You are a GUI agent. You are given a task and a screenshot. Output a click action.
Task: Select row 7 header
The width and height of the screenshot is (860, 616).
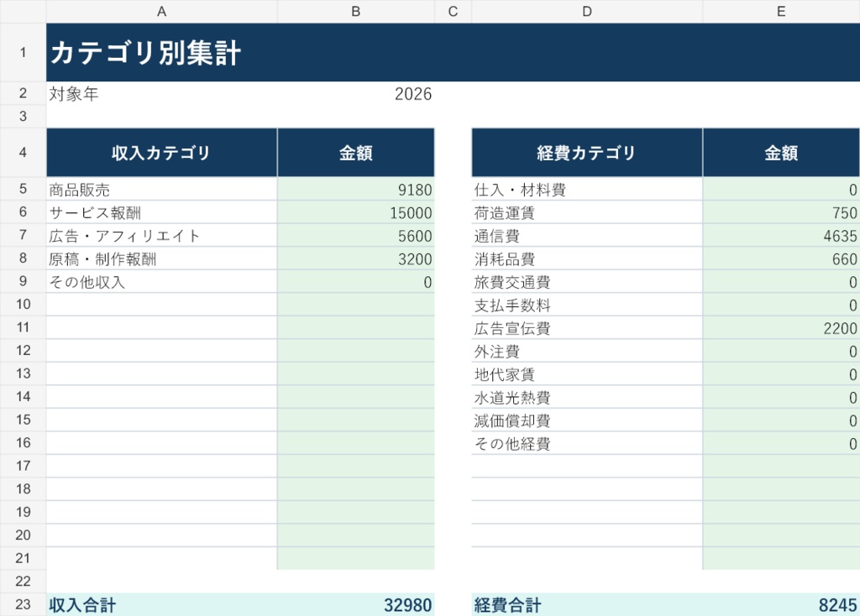[x=23, y=235]
